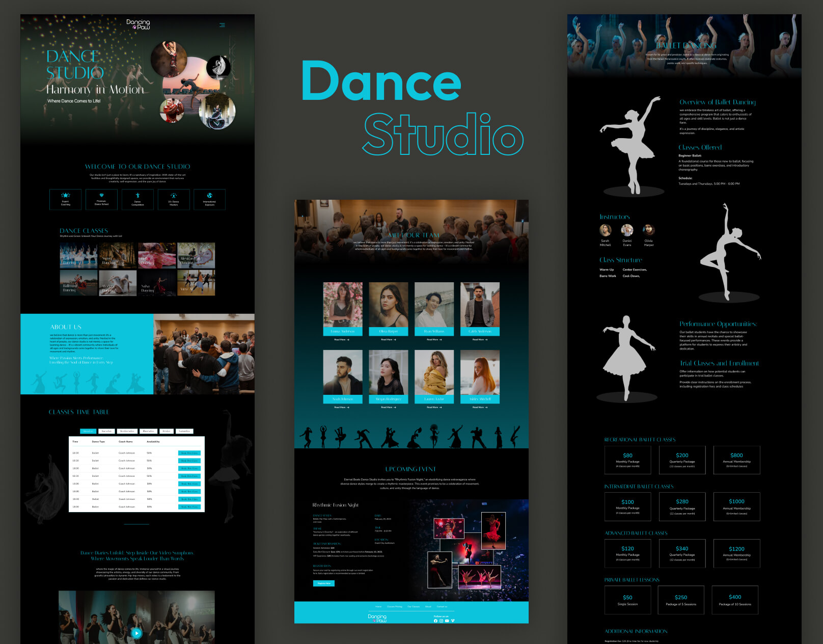Open the hamburger menu icon
823x644 pixels.
pyautogui.click(x=222, y=25)
